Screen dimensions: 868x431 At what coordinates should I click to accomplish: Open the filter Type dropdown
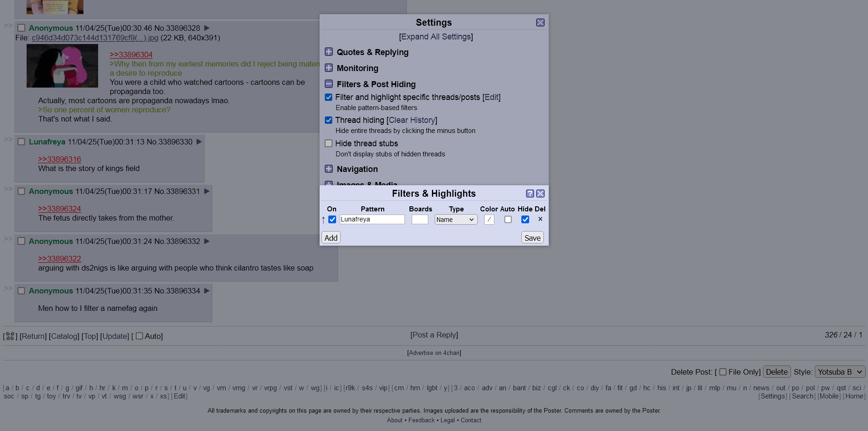456,220
